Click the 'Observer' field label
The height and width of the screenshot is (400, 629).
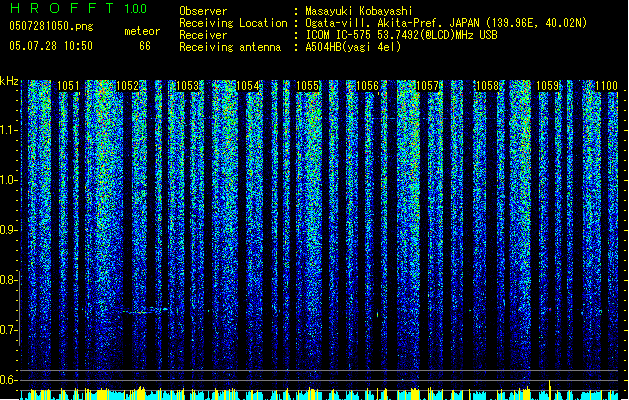coord(203,11)
